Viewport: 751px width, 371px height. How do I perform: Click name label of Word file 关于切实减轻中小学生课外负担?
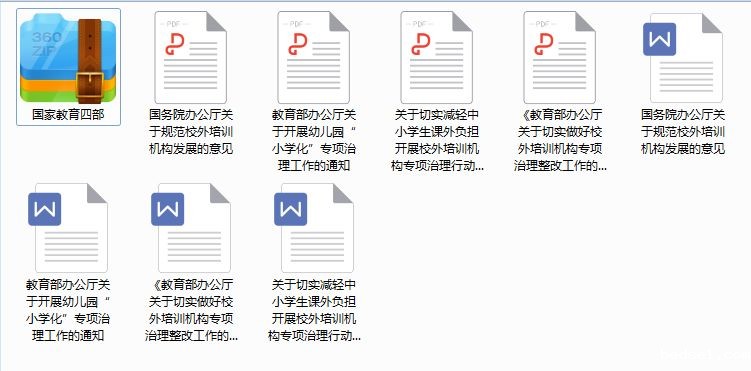[314, 310]
